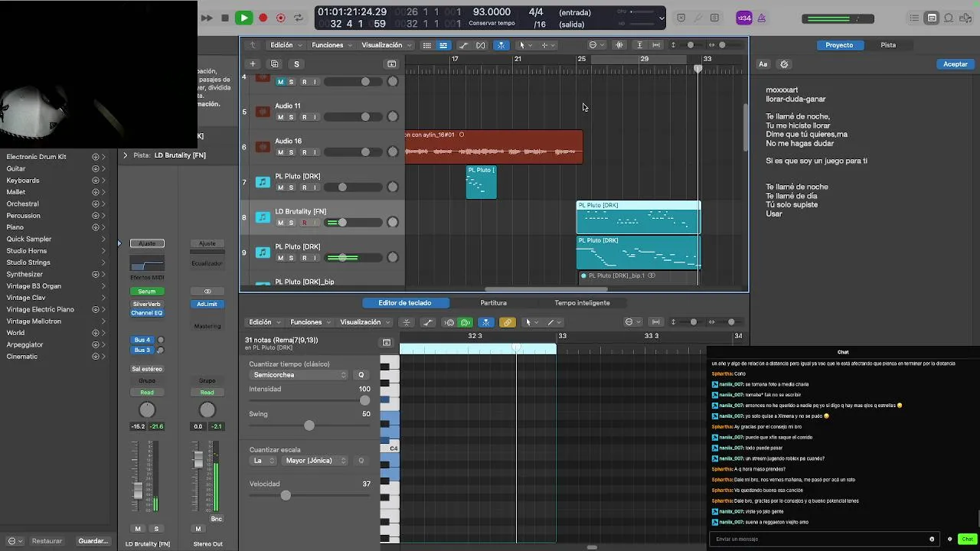Image resolution: width=980 pixels, height=551 pixels.
Task: Click collapse mode icon in piano roll toolbar
Action: pyautogui.click(x=407, y=322)
